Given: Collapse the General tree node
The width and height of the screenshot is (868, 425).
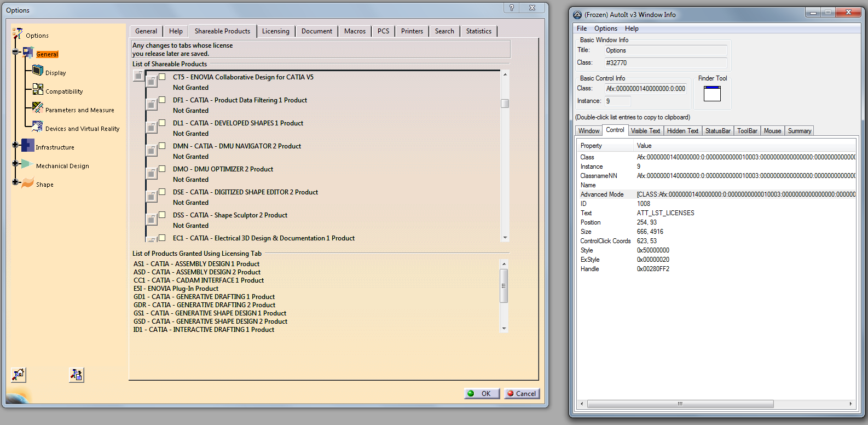Looking at the screenshot, I should 15,52.
